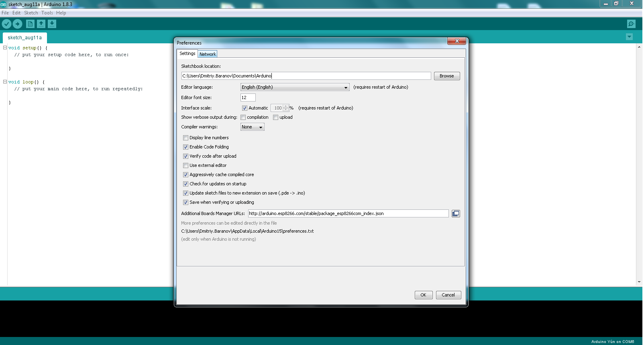Increase interface scale with spinner up arrow
This screenshot has height=345, width=644.
[286, 106]
